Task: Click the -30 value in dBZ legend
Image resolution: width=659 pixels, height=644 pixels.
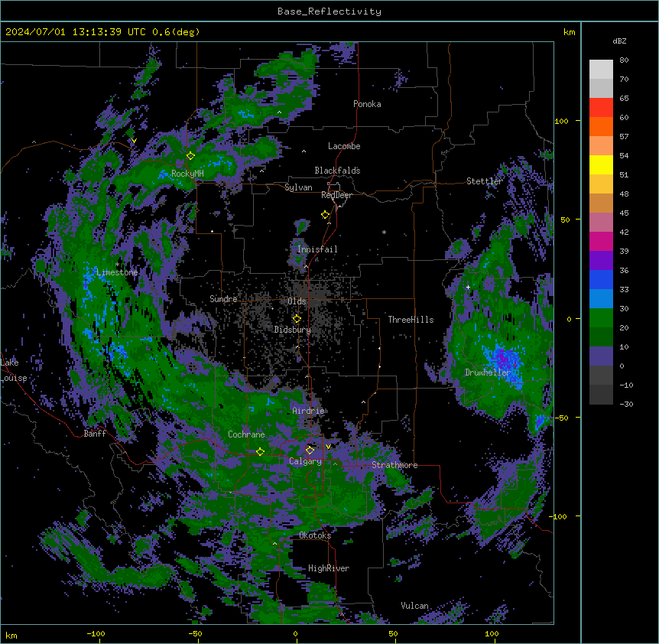Action: click(626, 405)
